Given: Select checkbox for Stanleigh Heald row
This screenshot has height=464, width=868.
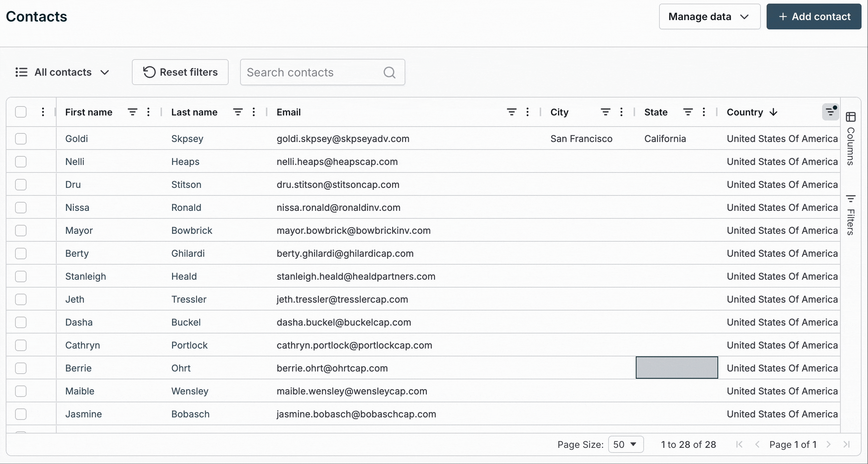Looking at the screenshot, I should [21, 276].
